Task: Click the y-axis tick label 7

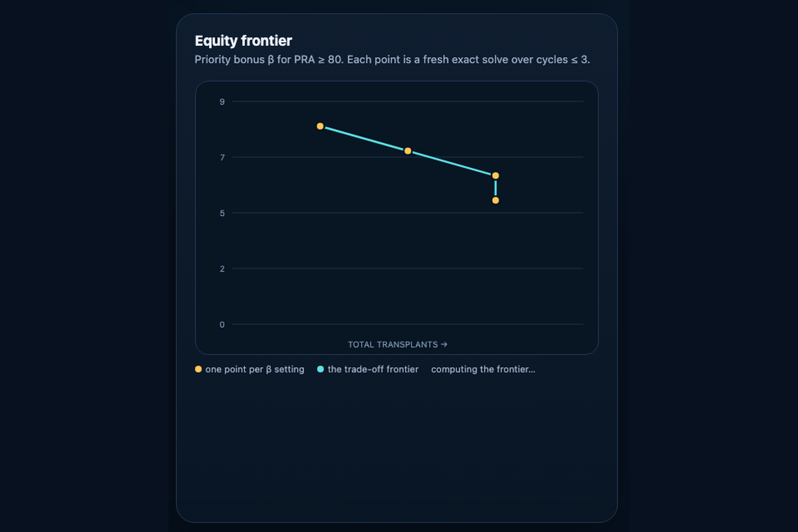Action: [222, 157]
